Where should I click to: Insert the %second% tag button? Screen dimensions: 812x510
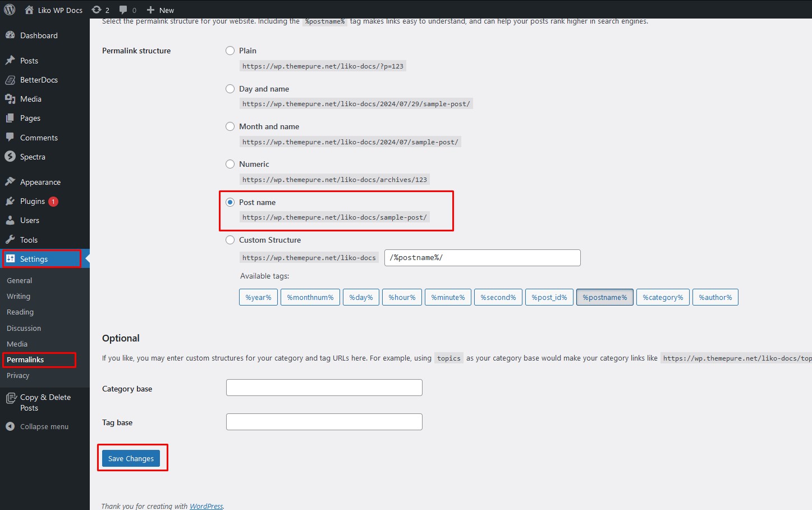(x=498, y=297)
